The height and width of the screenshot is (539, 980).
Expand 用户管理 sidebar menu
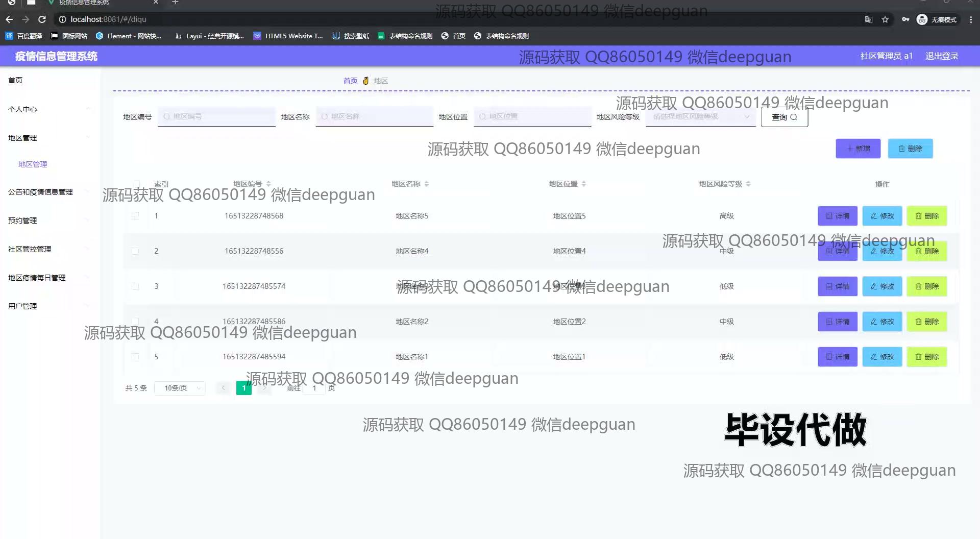(x=50, y=306)
